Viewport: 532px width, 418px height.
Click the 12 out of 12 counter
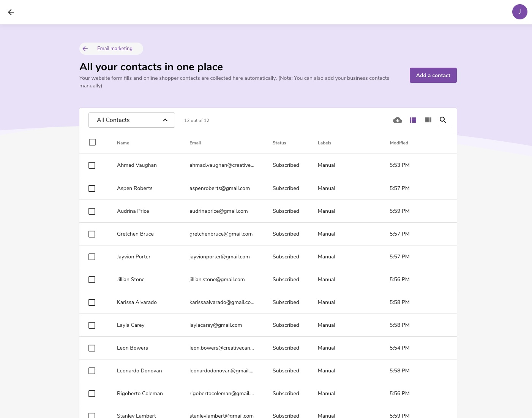click(x=197, y=120)
